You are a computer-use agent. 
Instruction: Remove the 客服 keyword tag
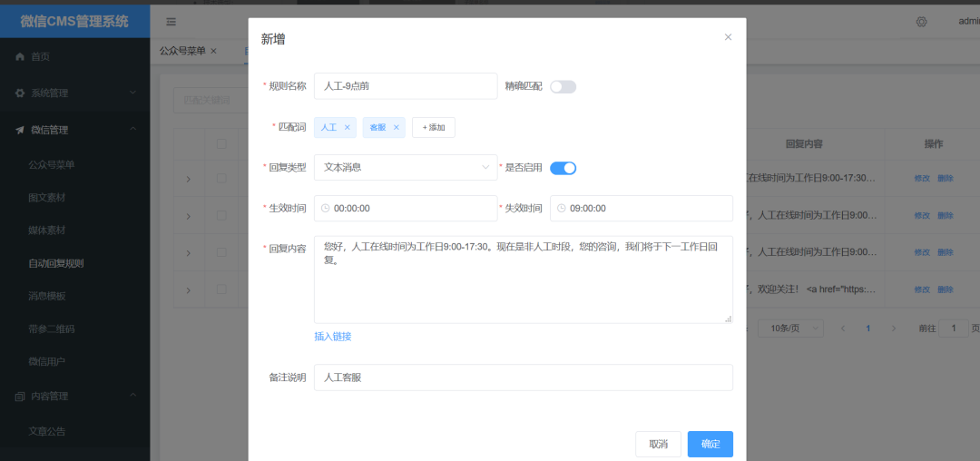396,127
